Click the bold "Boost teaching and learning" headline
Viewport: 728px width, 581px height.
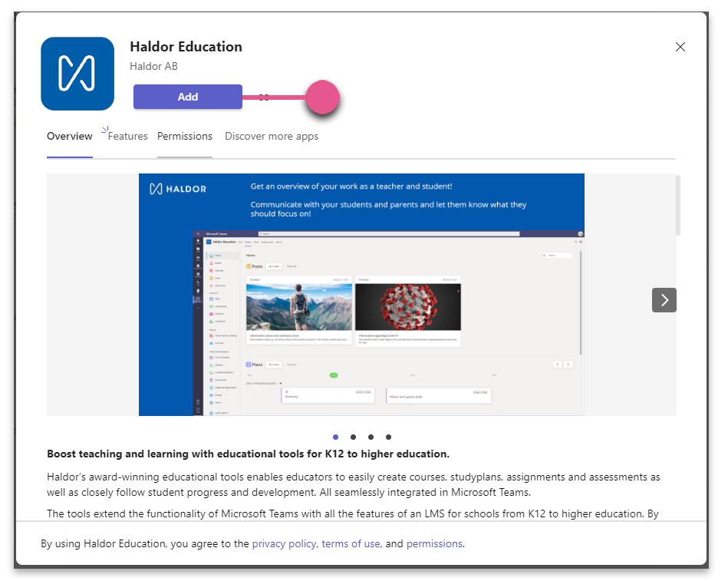click(x=248, y=454)
